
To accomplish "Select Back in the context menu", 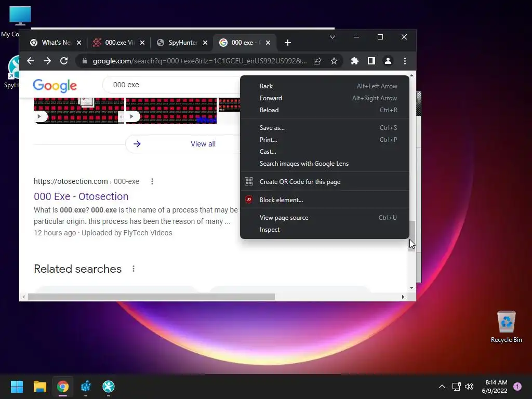I will point(325,86).
